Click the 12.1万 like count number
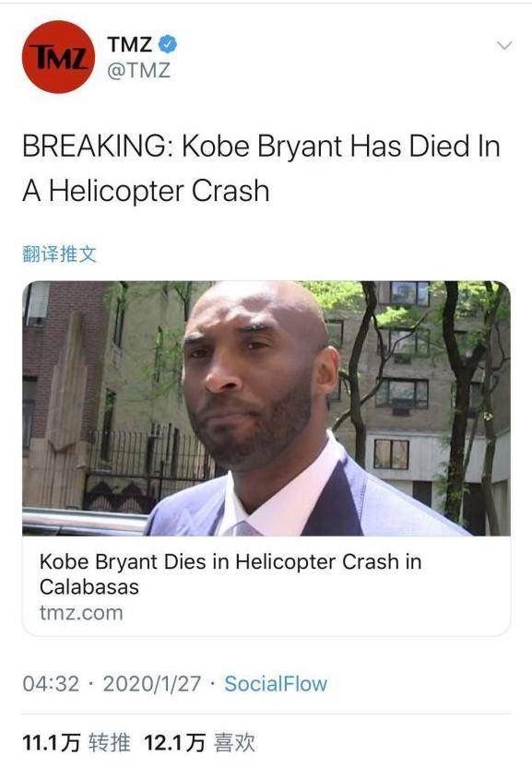Screen dimensions: 532x766 click(175, 743)
